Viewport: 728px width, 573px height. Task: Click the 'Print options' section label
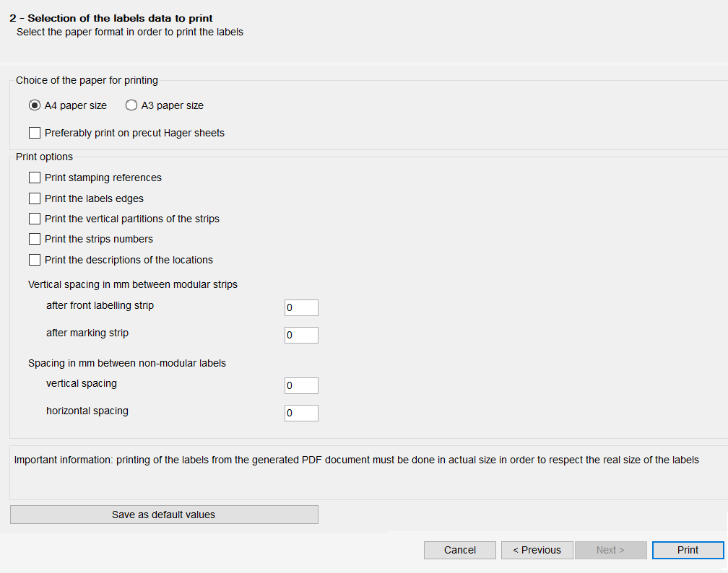coord(43,157)
